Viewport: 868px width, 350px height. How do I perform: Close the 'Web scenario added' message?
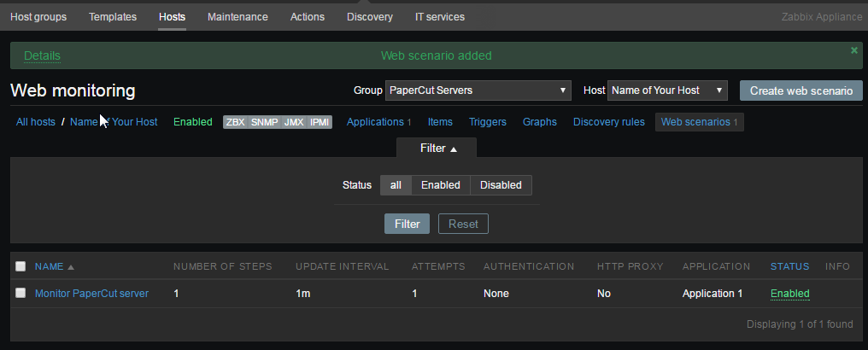pyautogui.click(x=853, y=50)
